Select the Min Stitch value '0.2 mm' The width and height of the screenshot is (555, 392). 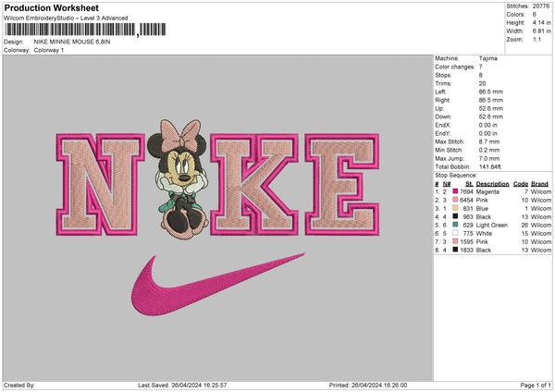tap(489, 150)
